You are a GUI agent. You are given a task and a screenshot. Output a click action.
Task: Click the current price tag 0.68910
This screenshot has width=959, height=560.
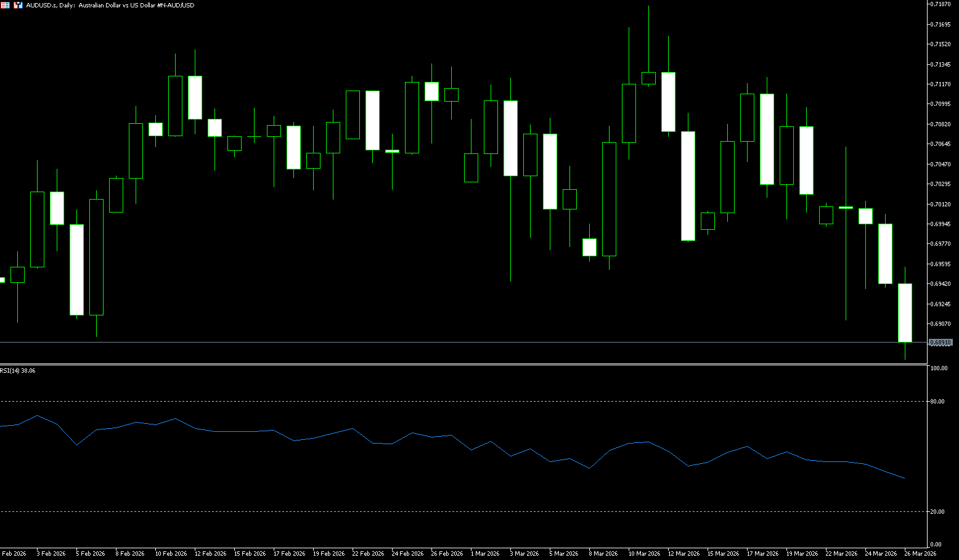pyautogui.click(x=941, y=342)
